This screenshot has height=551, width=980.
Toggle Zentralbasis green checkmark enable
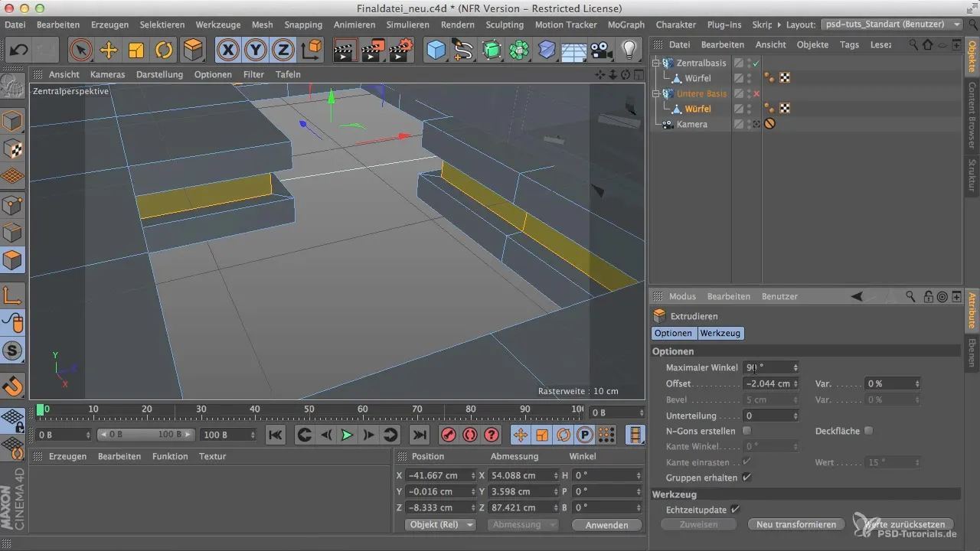[756, 63]
